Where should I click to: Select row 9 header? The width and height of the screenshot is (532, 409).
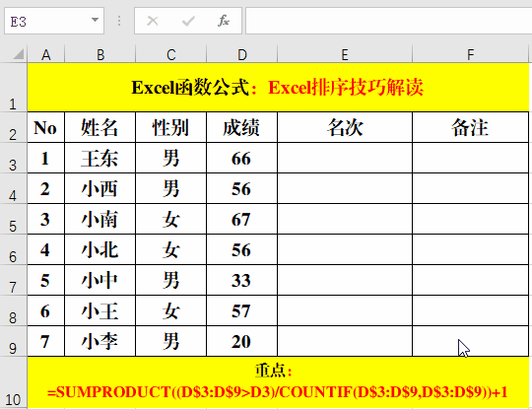[x=13, y=341]
